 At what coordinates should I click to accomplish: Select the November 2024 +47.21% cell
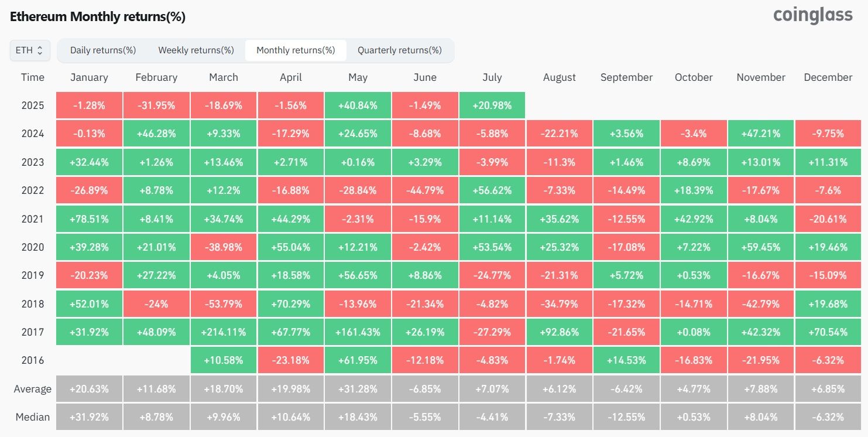[761, 134]
